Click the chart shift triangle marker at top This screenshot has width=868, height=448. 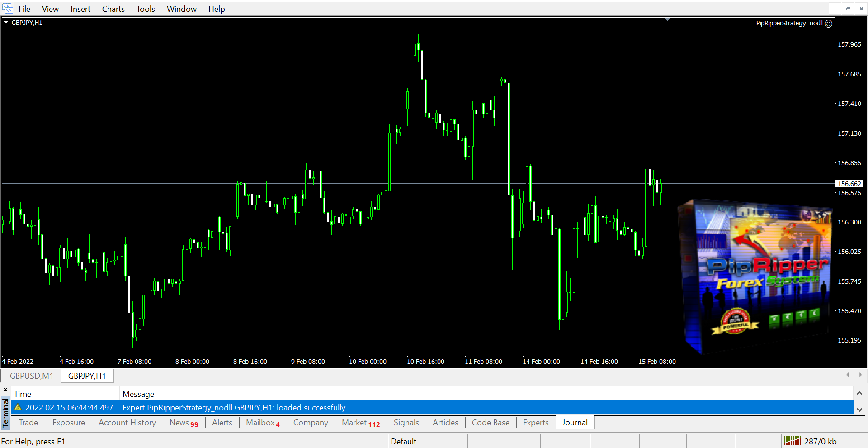click(x=667, y=19)
